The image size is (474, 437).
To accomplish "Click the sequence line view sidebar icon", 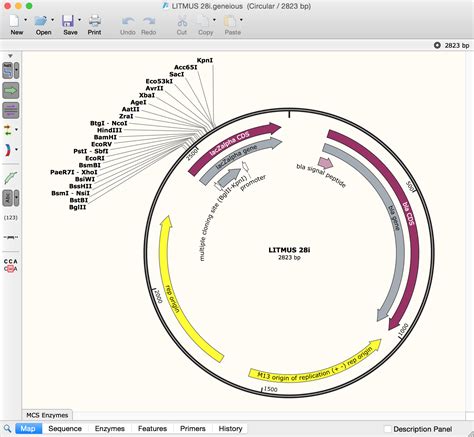I will coord(11,237).
